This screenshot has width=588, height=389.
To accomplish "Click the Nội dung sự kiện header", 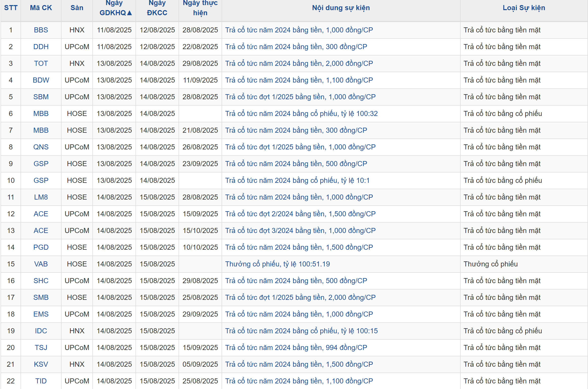I will [341, 8].
